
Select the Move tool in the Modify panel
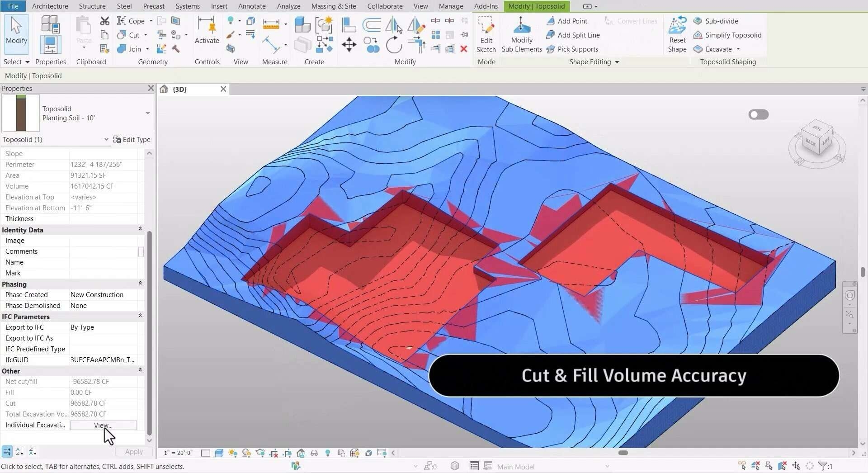coord(349,44)
